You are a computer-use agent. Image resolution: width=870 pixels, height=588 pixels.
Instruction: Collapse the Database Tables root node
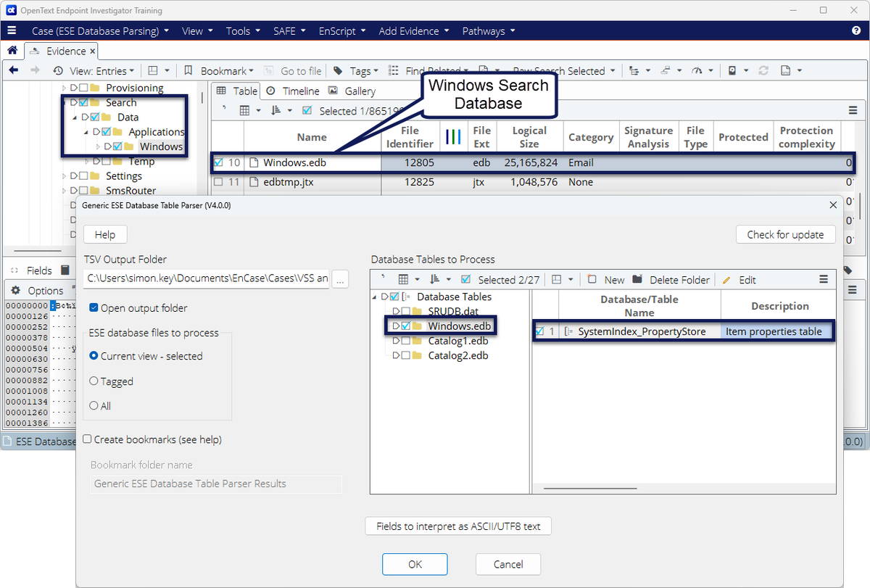click(376, 297)
